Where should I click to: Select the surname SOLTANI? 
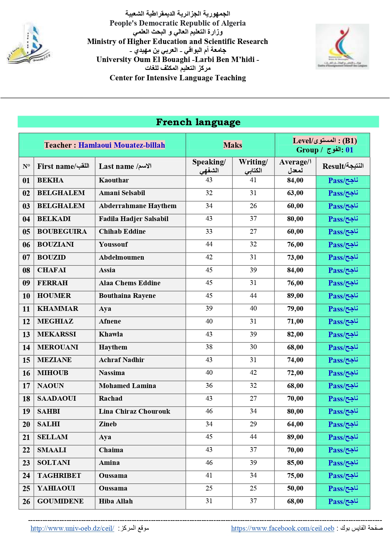coord(54,463)
